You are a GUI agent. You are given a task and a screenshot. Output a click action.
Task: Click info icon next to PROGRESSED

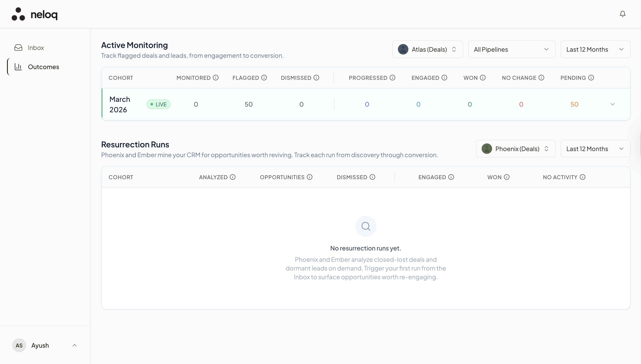pos(392,78)
